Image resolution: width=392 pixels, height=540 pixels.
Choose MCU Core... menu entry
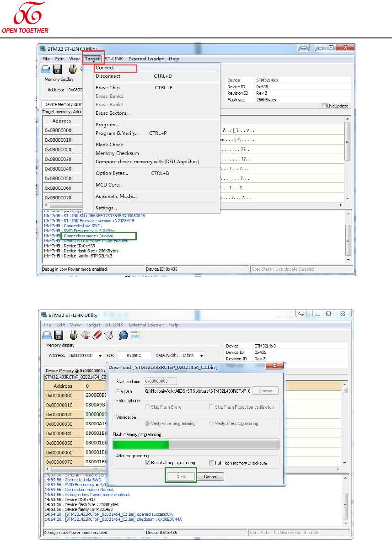pos(157,185)
